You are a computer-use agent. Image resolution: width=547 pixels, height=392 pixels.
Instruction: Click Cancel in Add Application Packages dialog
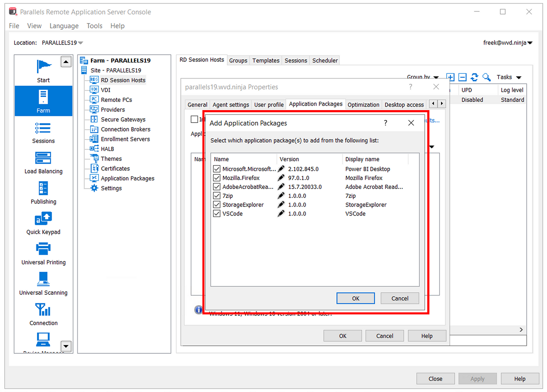click(x=400, y=298)
